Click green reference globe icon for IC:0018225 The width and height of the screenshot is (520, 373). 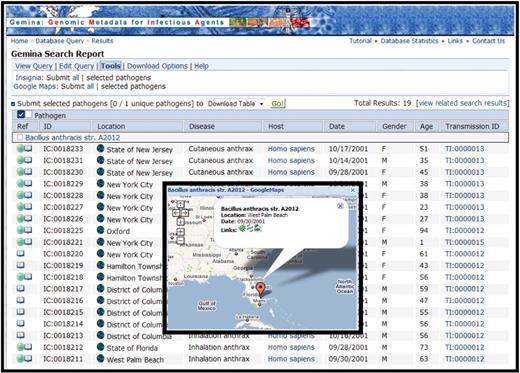click(x=20, y=230)
